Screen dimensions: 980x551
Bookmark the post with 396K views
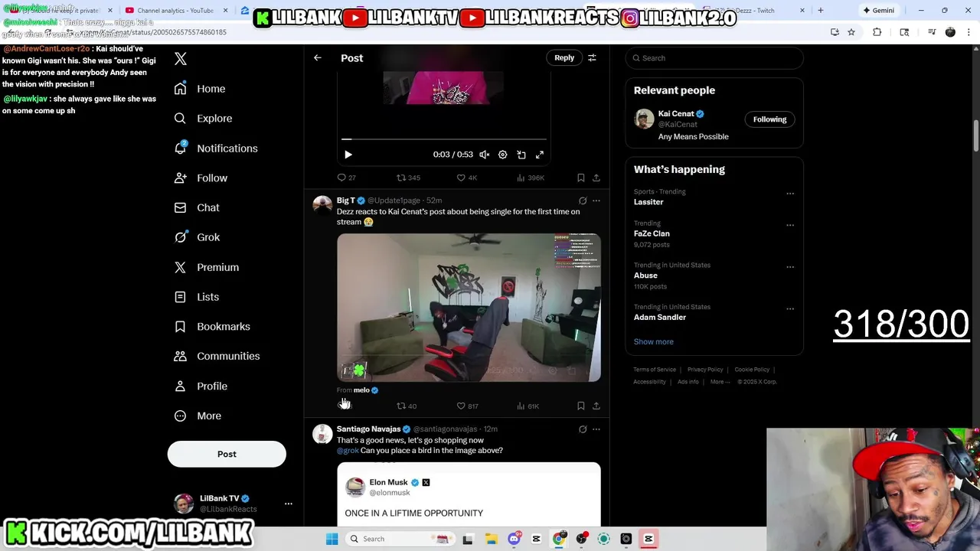(581, 178)
